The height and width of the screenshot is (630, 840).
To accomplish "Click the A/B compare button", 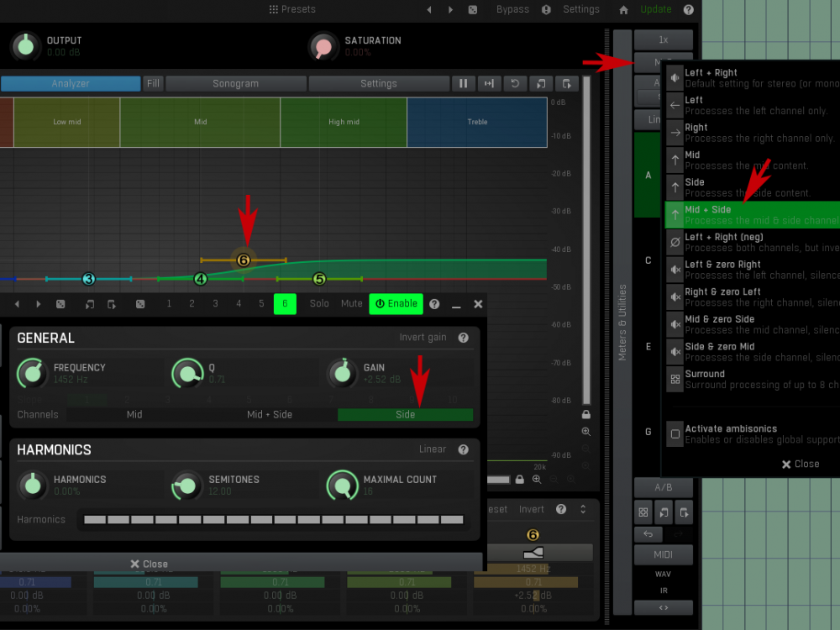I will click(664, 487).
